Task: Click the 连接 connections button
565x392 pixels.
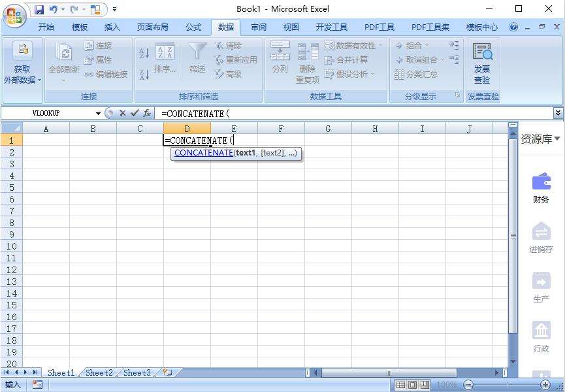Action: (98, 46)
